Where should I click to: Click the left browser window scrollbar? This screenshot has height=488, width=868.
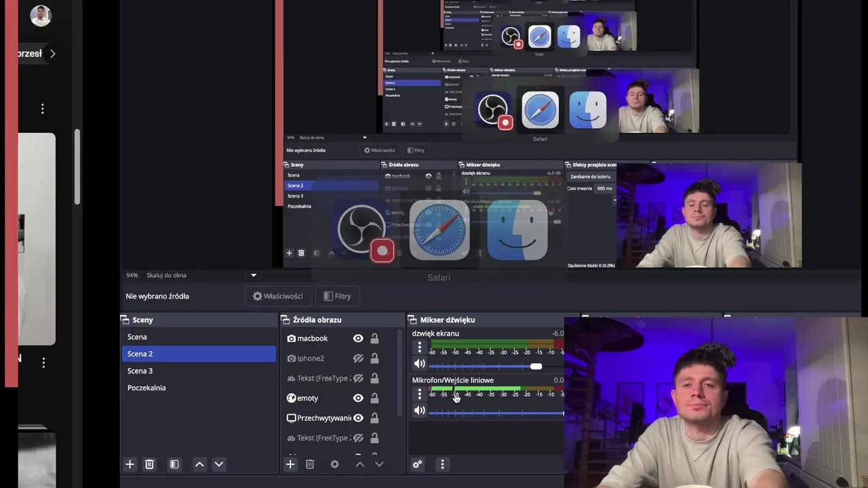point(77,167)
